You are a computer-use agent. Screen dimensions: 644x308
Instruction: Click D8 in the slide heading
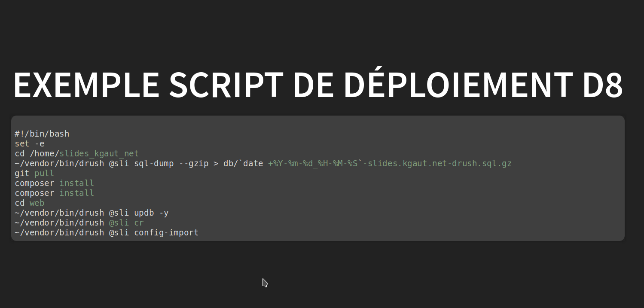click(602, 85)
